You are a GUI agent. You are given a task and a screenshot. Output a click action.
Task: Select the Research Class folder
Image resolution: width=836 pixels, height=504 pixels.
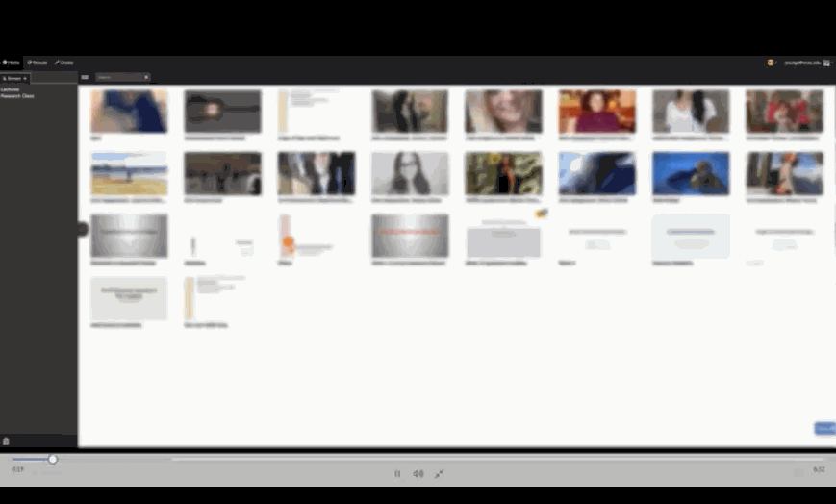tap(17, 96)
